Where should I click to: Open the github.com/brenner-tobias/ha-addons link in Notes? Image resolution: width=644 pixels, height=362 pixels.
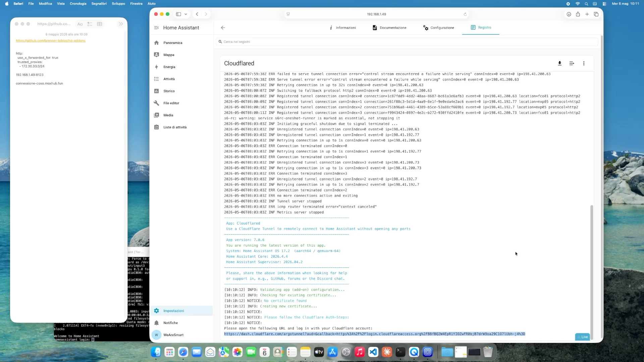pos(51,41)
